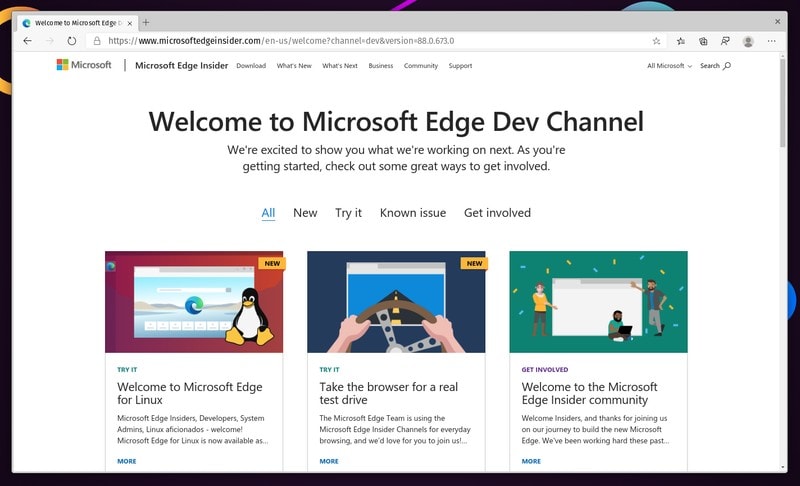Open the Welcome to Microsoft Edge for Linux title

(190, 393)
